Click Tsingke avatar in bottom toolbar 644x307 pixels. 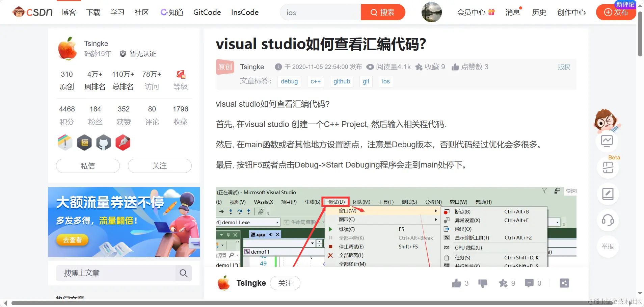224,283
